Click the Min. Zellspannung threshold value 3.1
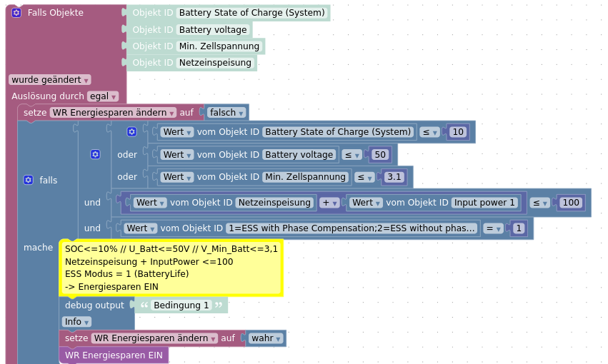 [x=394, y=177]
